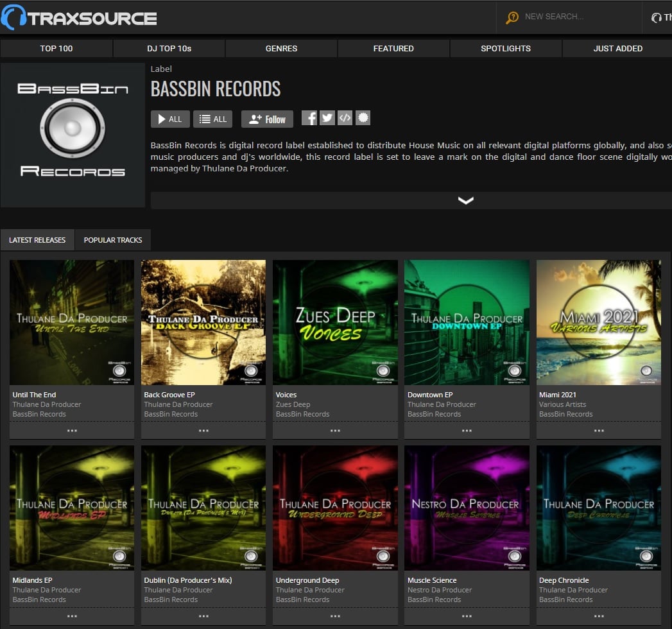This screenshot has width=672, height=629.
Task: Open the Deep Chronicle title link
Action: 564,580
